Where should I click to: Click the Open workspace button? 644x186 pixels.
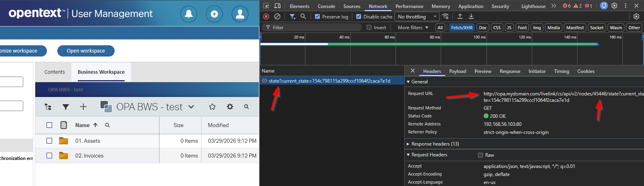[x=86, y=51]
